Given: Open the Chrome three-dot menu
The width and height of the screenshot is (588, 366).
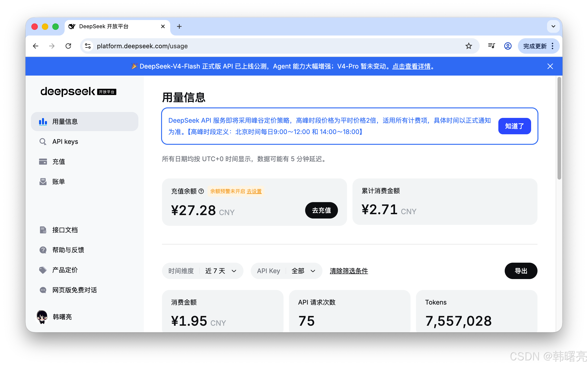Looking at the screenshot, I should click(553, 46).
